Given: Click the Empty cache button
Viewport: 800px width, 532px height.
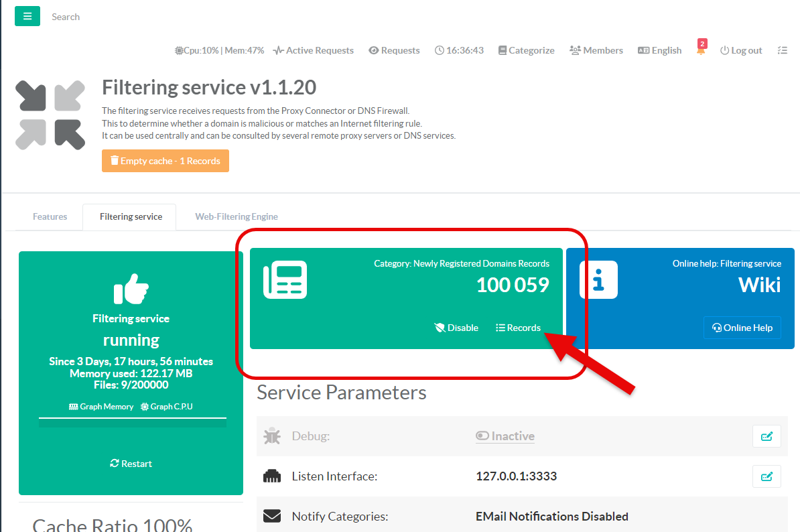Looking at the screenshot, I should click(165, 161).
